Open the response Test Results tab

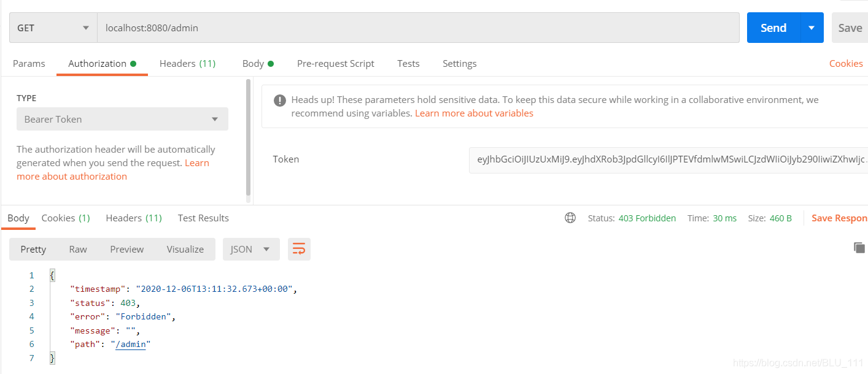pos(203,218)
